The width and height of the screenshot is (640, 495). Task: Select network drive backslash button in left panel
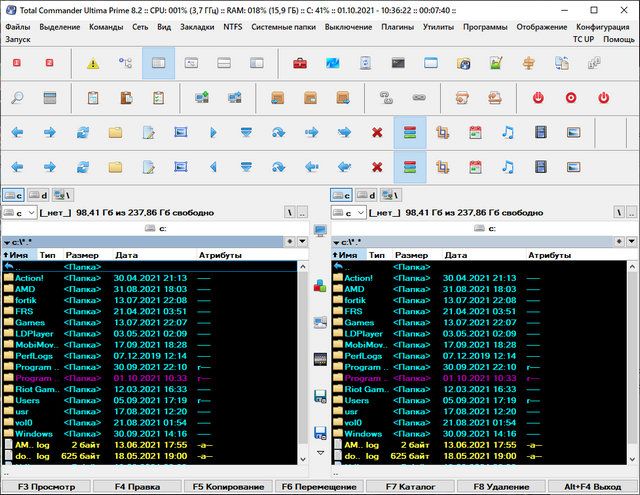click(62, 195)
